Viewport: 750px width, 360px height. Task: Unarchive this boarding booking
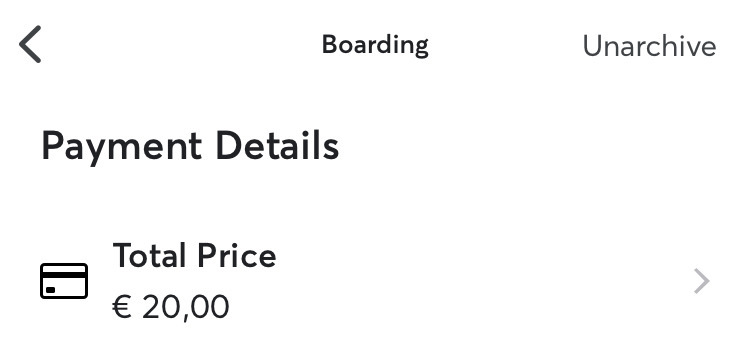[x=649, y=46]
